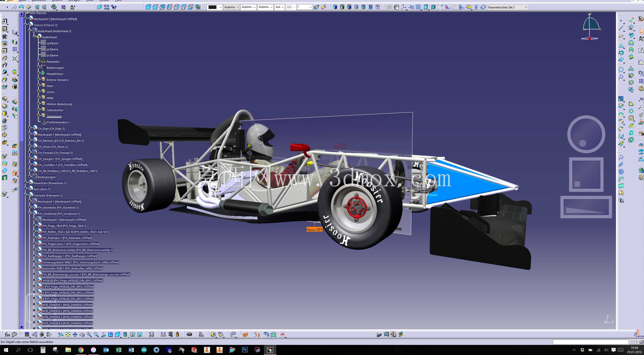Activate the Normal View tool

click(x=103, y=334)
